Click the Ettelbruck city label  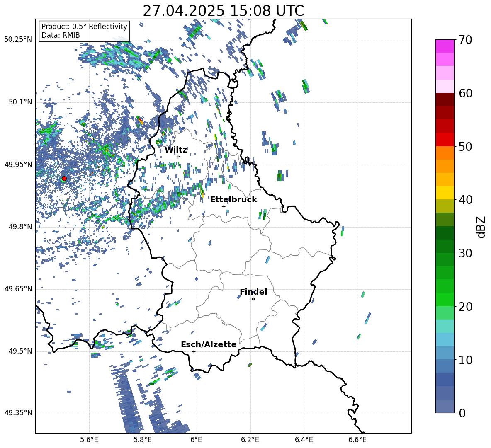[x=233, y=200]
